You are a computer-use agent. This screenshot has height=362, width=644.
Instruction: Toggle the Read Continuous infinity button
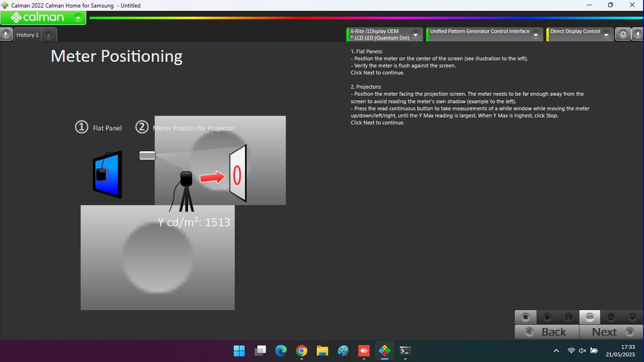(590, 317)
